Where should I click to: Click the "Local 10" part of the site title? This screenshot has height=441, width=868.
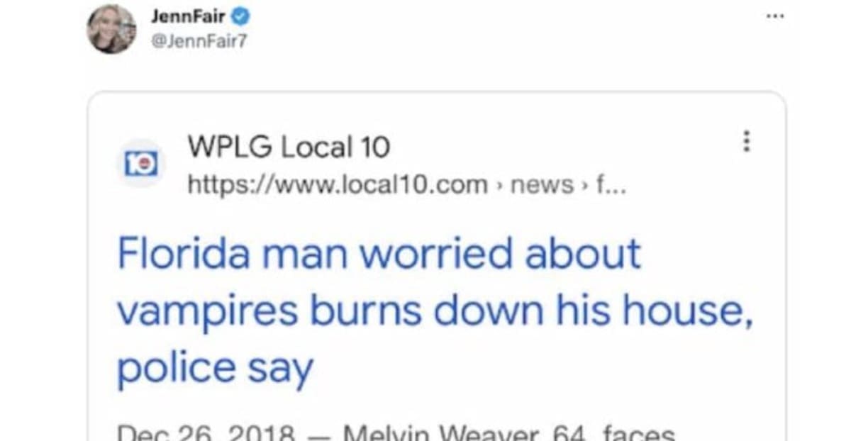point(335,147)
